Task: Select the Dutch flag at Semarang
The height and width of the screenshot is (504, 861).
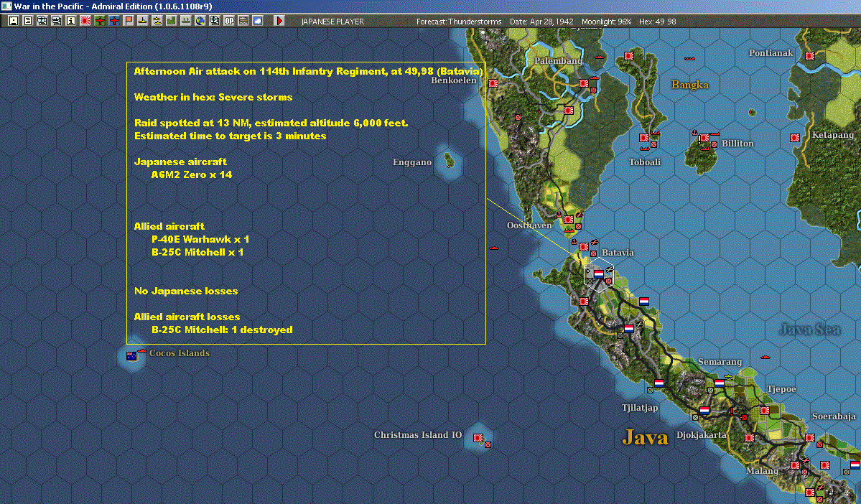Action: [x=720, y=383]
